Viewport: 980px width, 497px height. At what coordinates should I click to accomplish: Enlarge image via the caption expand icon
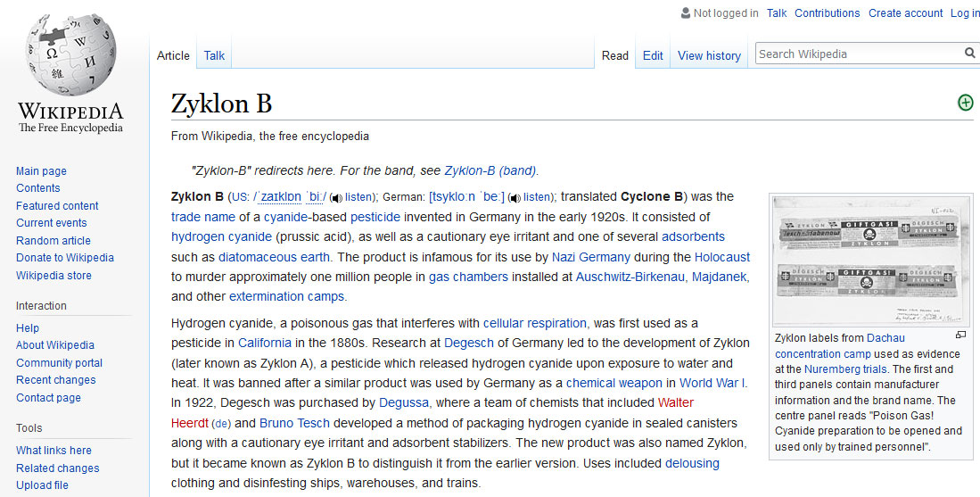point(960,335)
